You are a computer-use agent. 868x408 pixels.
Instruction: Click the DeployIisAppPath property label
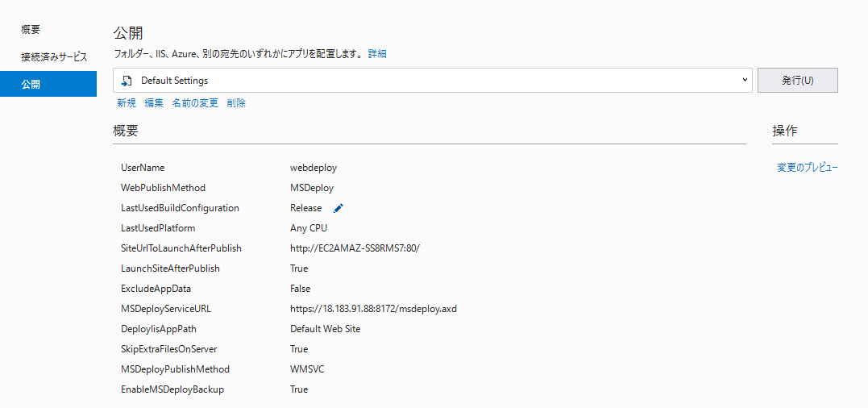158,329
